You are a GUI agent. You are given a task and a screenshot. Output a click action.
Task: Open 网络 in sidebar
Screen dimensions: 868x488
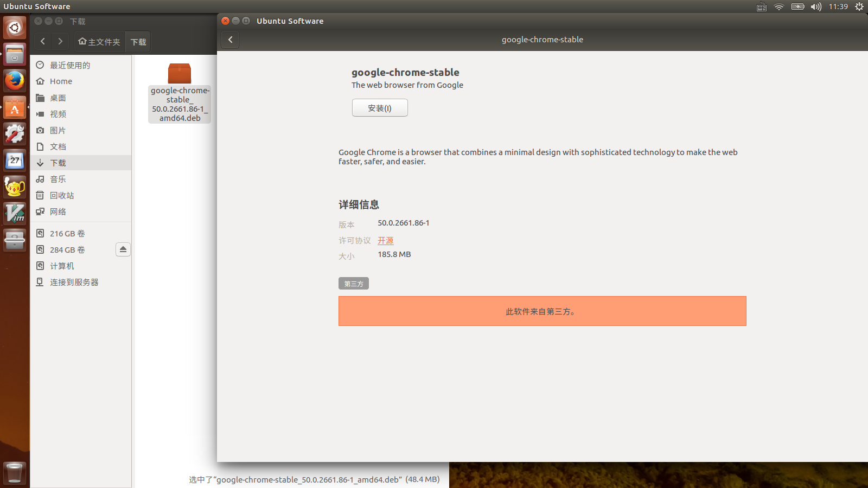(x=81, y=211)
